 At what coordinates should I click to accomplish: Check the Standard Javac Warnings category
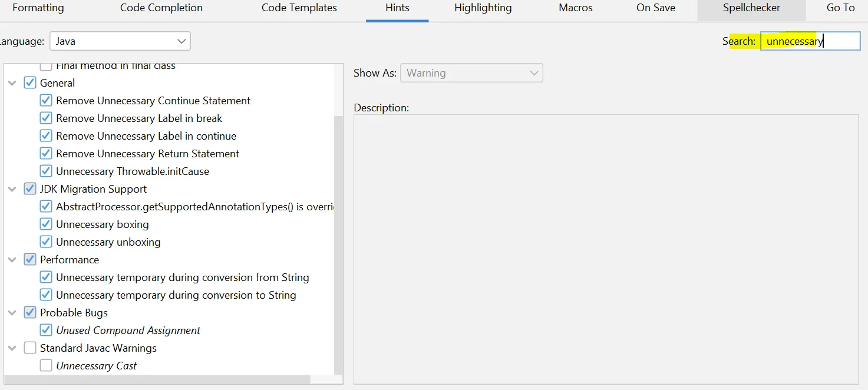pos(30,348)
